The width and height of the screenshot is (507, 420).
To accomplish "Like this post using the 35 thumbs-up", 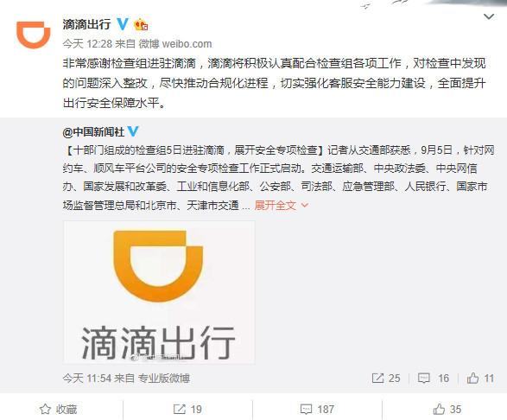I will [447, 409].
